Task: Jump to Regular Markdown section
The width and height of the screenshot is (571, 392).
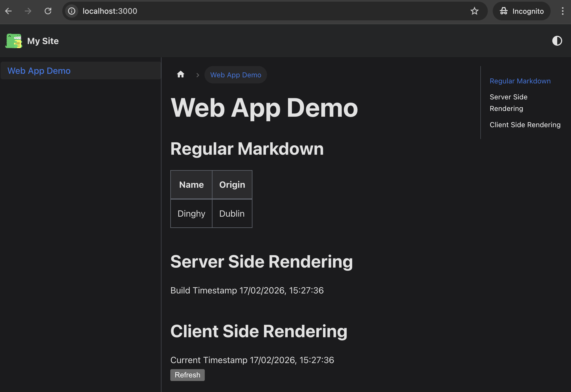Action: pyautogui.click(x=520, y=81)
